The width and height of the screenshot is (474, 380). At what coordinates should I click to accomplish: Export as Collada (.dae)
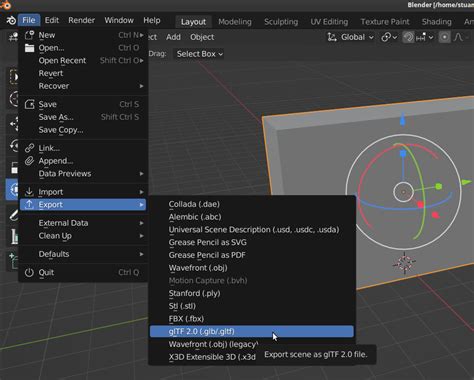pos(252,204)
